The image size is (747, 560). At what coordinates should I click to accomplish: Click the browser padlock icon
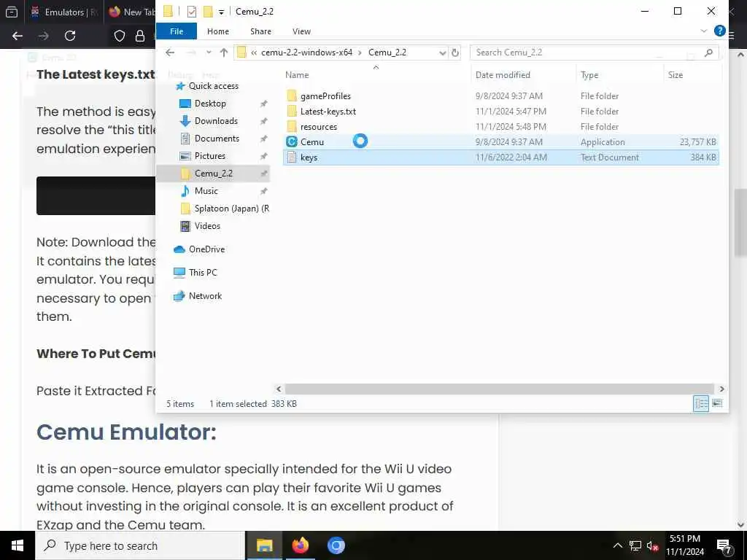[140, 36]
